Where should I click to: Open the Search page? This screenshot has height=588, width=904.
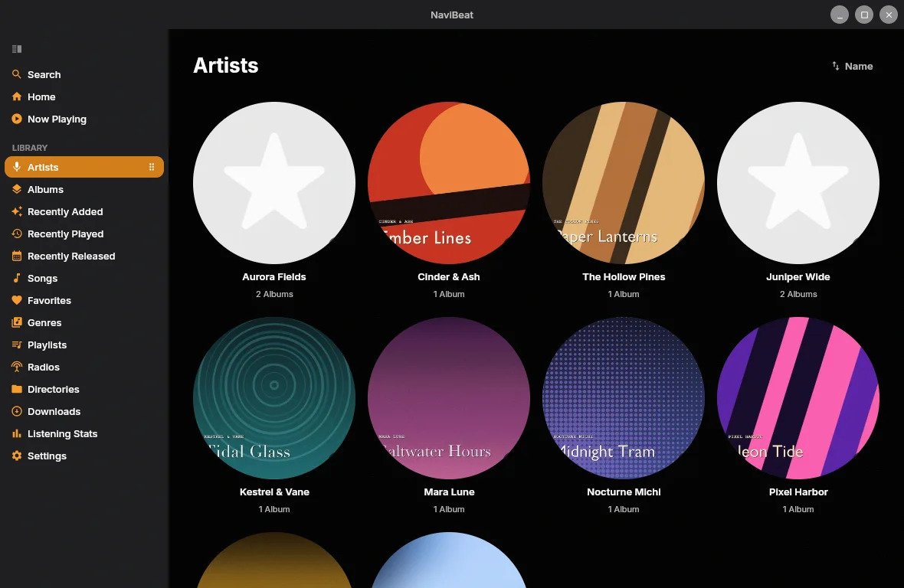click(x=84, y=74)
